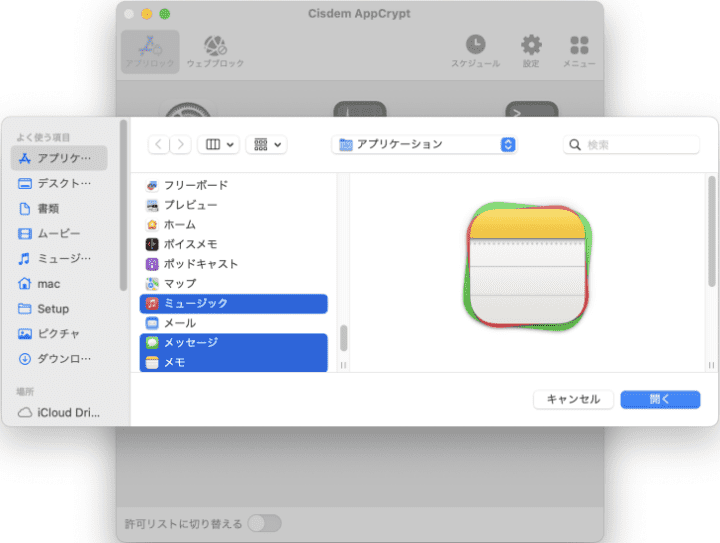Select the フリーボード row
This screenshot has width=720, height=543.
[233, 185]
